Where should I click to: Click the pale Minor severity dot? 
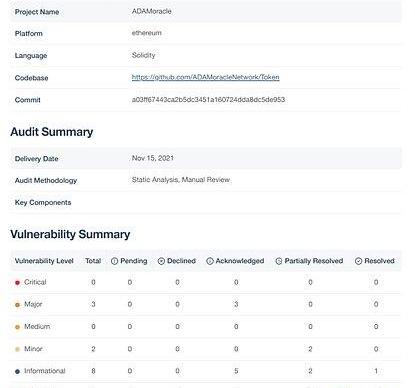[x=18, y=349]
